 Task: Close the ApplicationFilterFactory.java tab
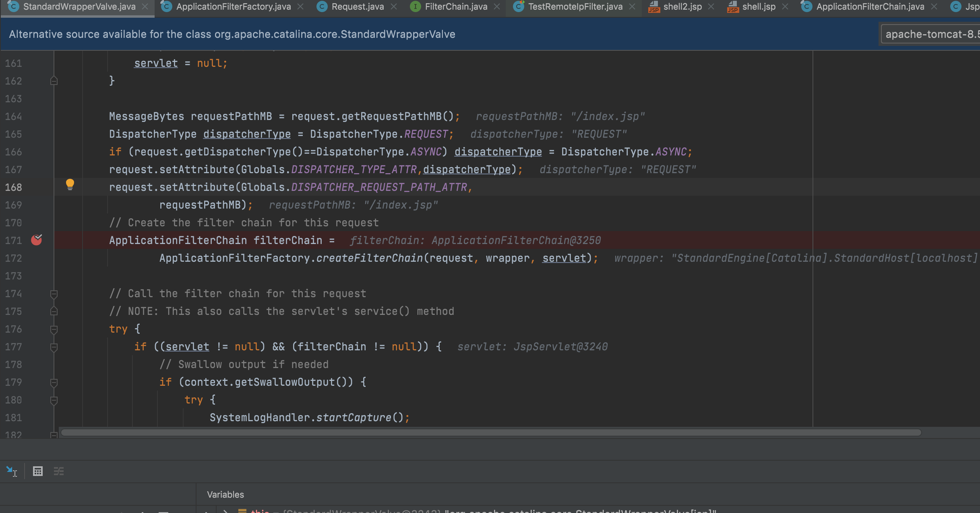[300, 6]
